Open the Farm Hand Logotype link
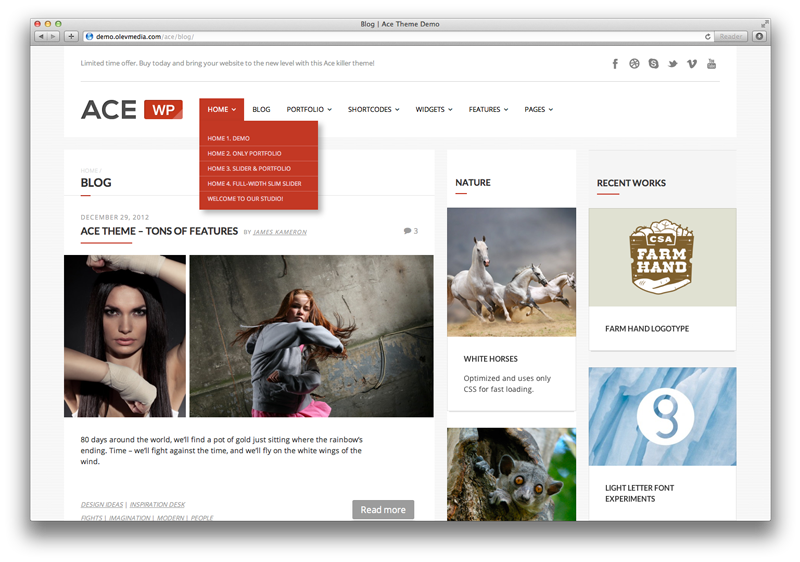 point(647,329)
